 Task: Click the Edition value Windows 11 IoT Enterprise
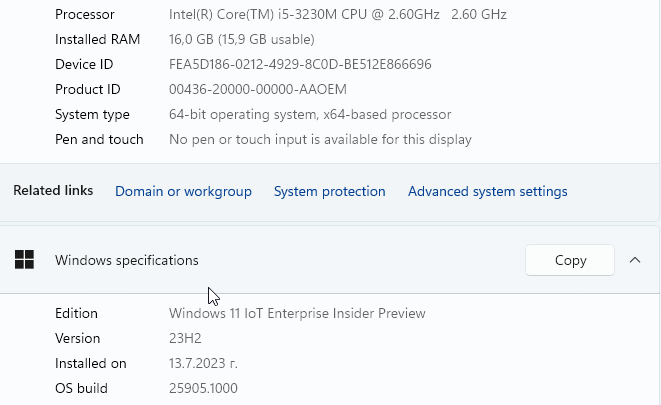tap(297, 314)
